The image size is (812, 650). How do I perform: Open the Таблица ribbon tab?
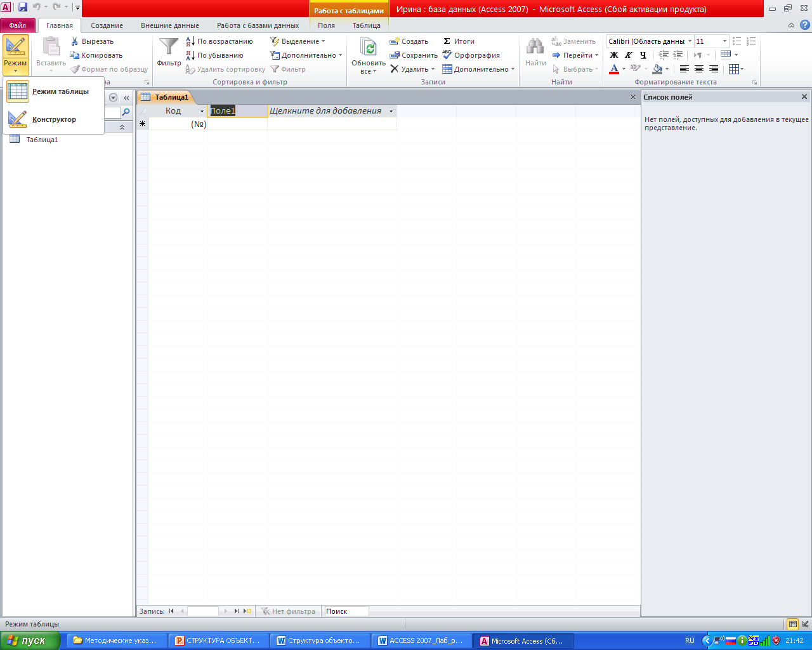[367, 25]
